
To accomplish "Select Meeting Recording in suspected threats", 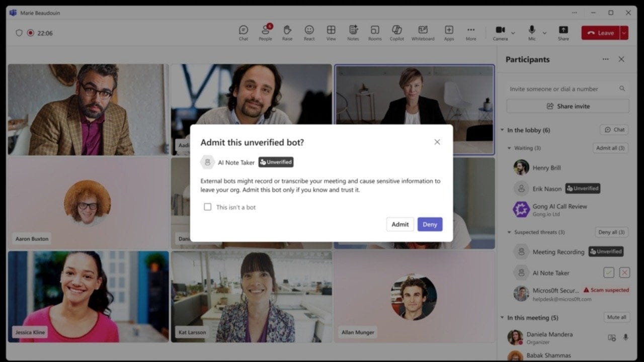I will coord(558,252).
